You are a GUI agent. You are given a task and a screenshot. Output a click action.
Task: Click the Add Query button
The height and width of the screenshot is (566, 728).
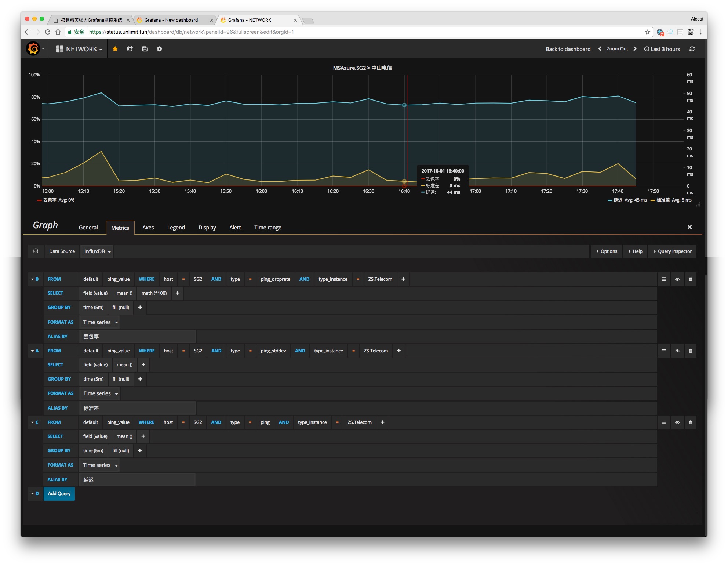(59, 494)
